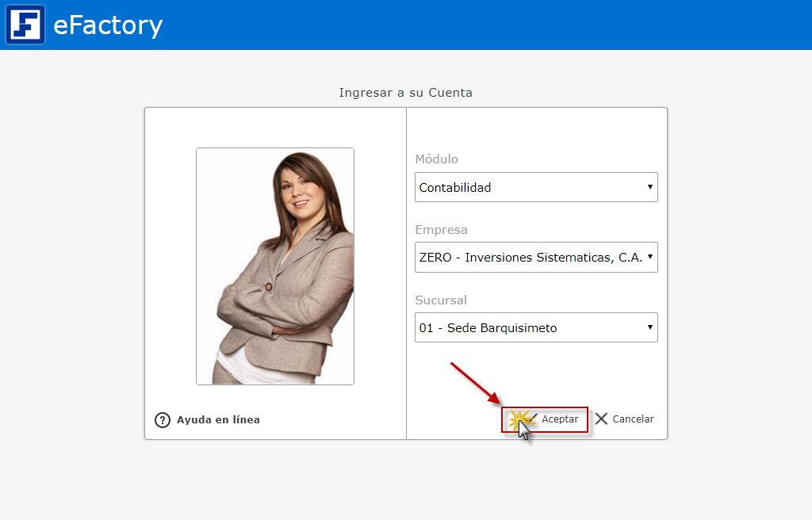This screenshot has height=520, width=812.
Task: Expand the Módulo dropdown arrow
Action: (649, 187)
